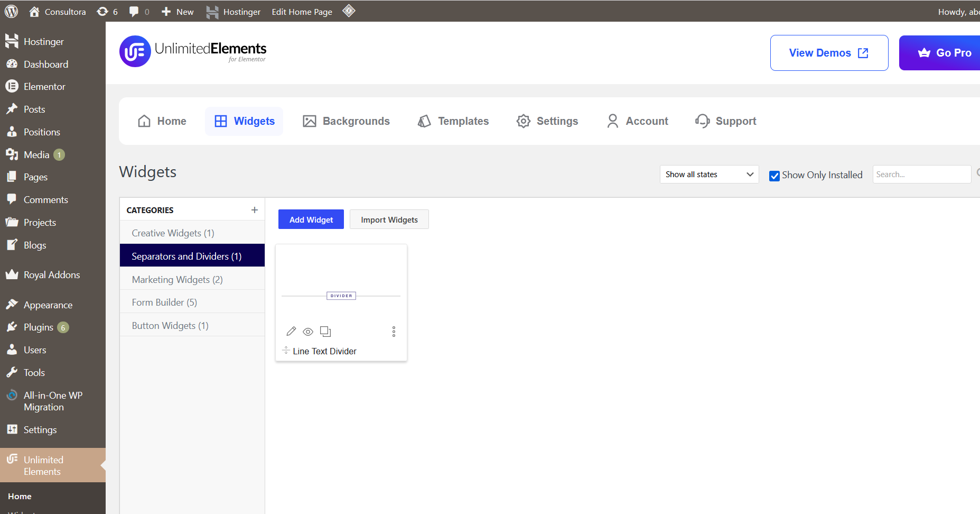Open the three-dot menu on the Line Text Divider card

point(394,332)
